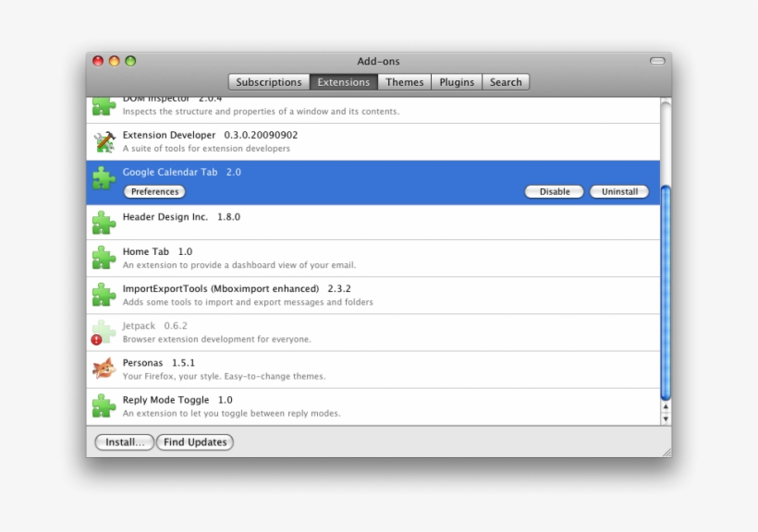The height and width of the screenshot is (532, 758).
Task: Close the Add-ons window with red button
Action: 98,61
